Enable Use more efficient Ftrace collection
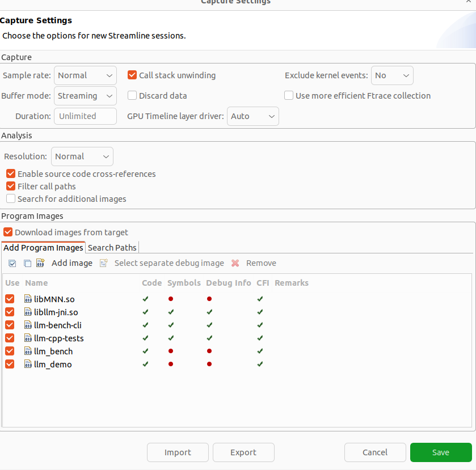 click(x=289, y=95)
